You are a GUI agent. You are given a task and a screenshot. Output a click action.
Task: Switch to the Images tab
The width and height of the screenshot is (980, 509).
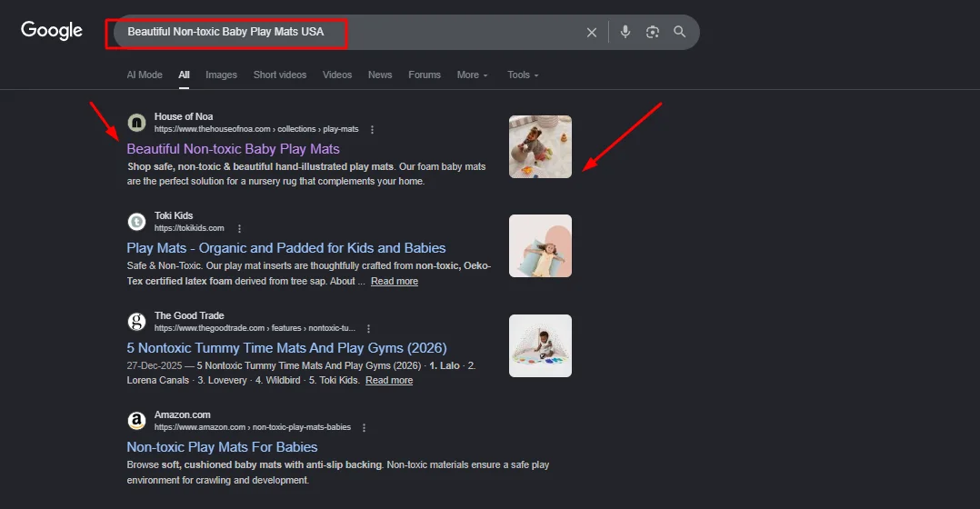[x=221, y=75]
